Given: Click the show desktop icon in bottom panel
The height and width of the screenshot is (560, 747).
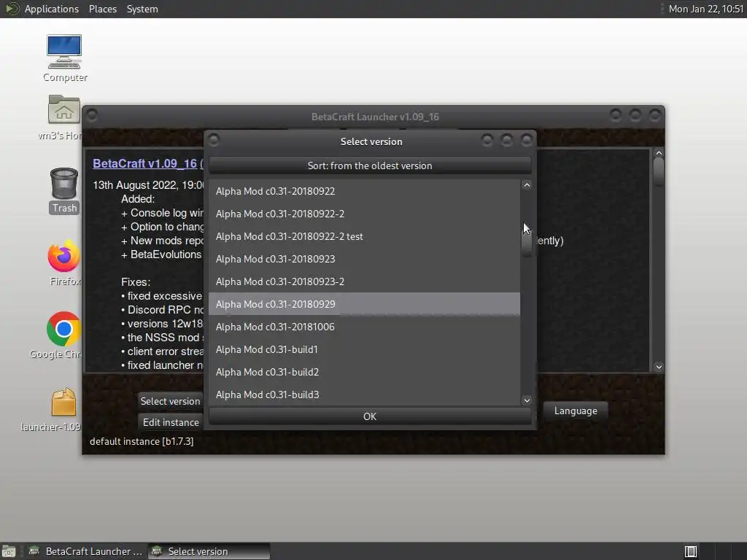Looking at the screenshot, I should [9, 551].
